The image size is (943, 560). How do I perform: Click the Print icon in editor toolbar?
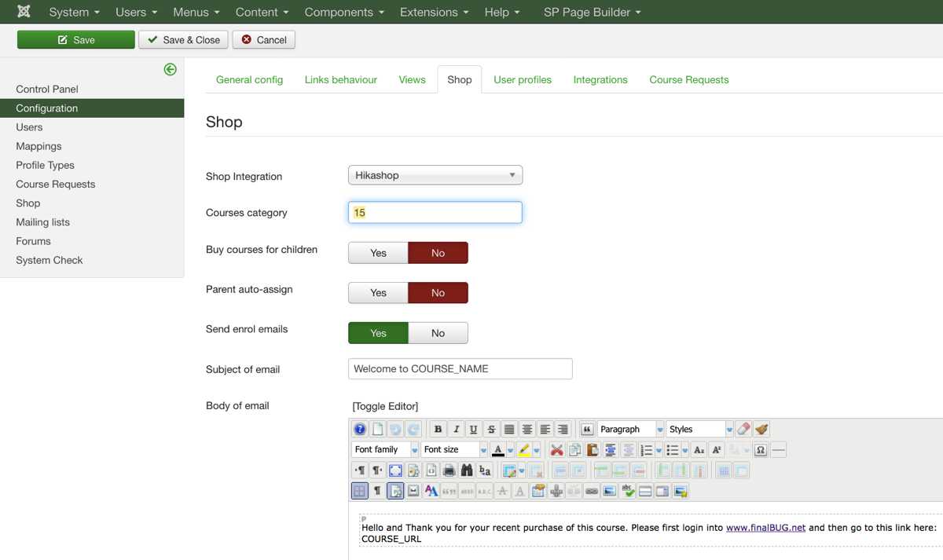(449, 470)
